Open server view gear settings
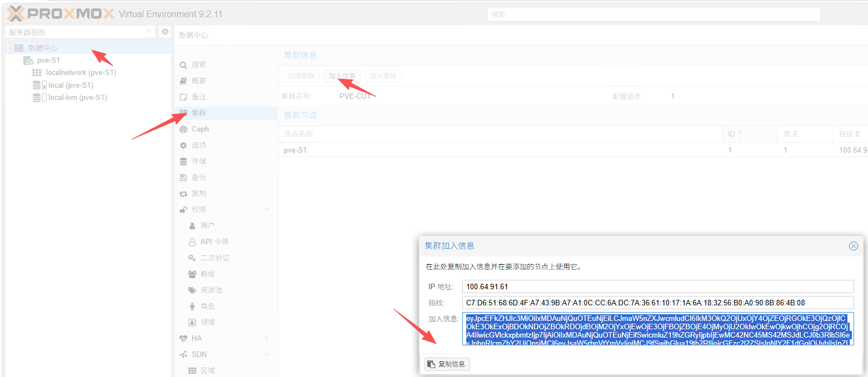This screenshot has width=868, height=377. pyautogui.click(x=165, y=32)
